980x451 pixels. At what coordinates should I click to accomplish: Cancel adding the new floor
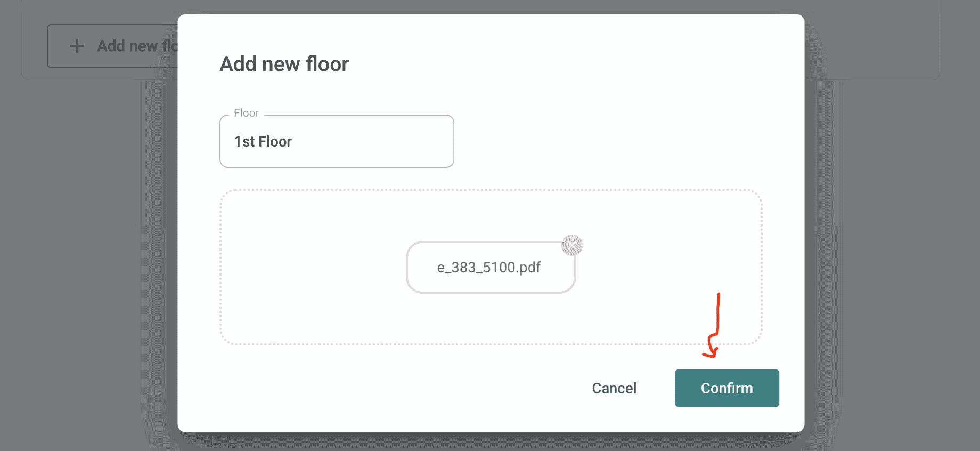pyautogui.click(x=614, y=388)
